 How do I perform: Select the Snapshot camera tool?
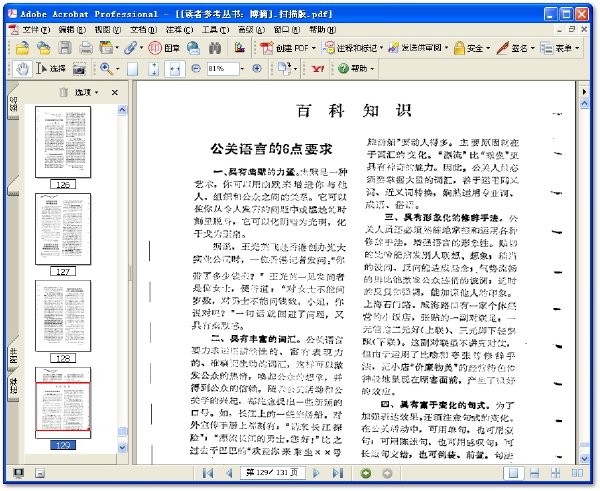[79, 69]
